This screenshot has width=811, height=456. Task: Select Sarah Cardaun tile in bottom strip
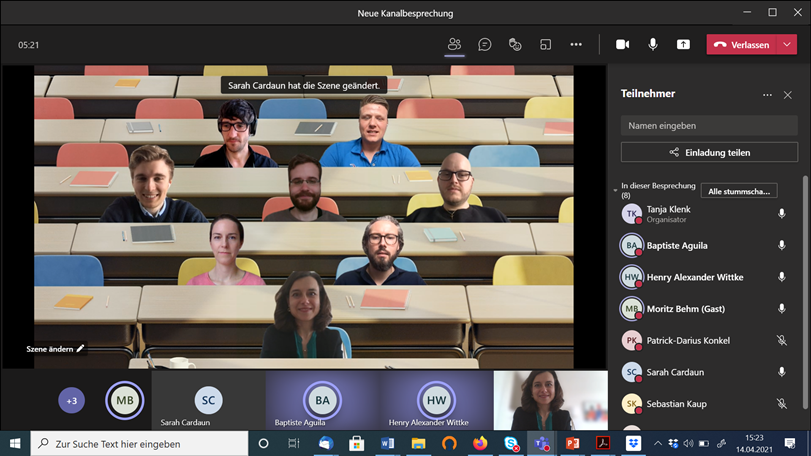[x=208, y=400]
